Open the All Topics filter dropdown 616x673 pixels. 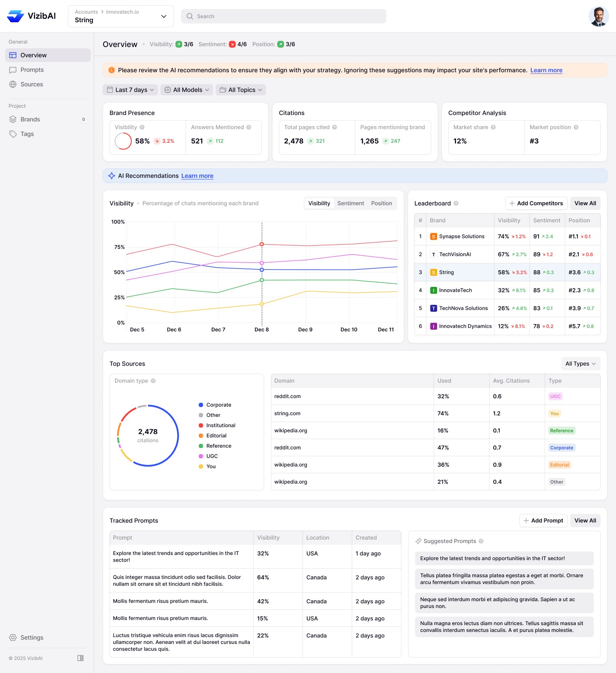pos(241,90)
